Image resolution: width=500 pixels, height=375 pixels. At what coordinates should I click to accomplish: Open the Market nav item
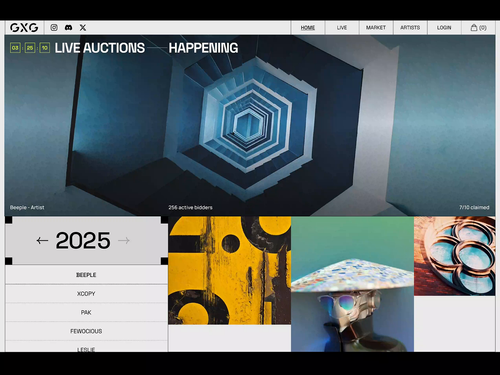[x=376, y=28]
